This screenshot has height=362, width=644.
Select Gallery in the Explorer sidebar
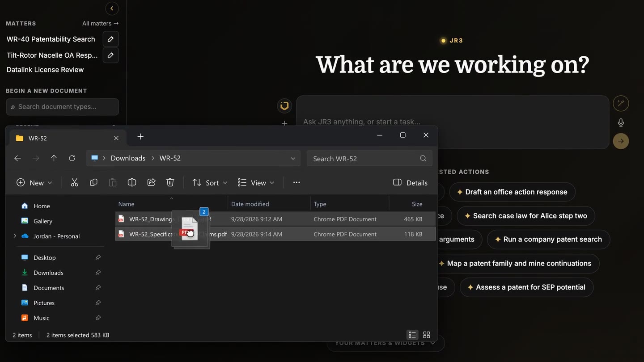[43, 221]
